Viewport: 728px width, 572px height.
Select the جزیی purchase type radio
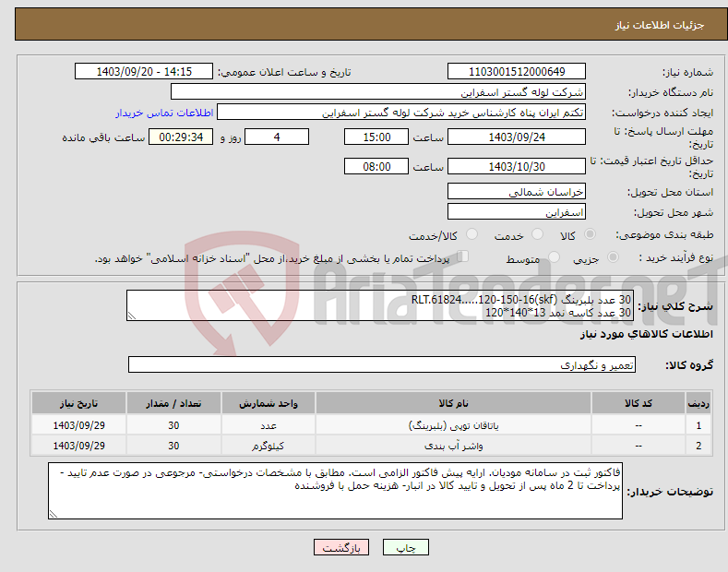pyautogui.click(x=613, y=256)
